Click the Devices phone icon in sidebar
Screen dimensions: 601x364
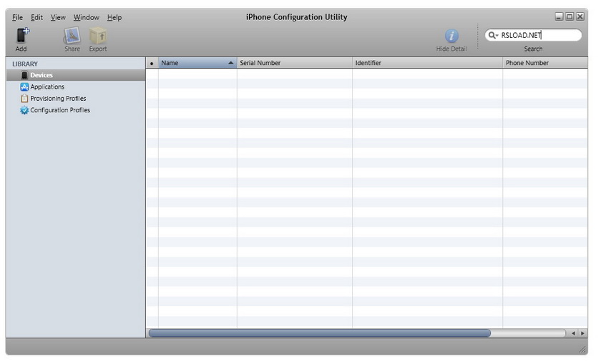(x=24, y=75)
